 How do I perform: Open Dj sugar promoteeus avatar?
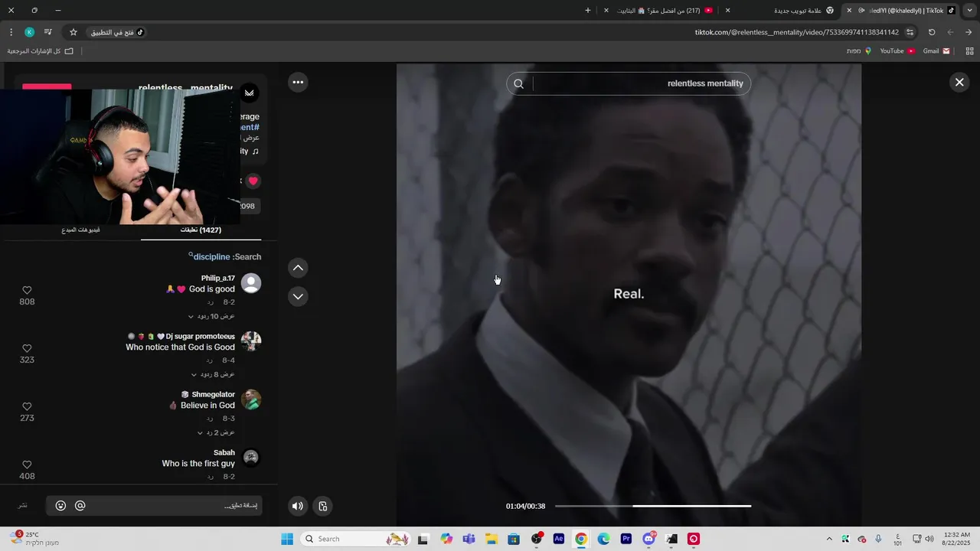250,341
